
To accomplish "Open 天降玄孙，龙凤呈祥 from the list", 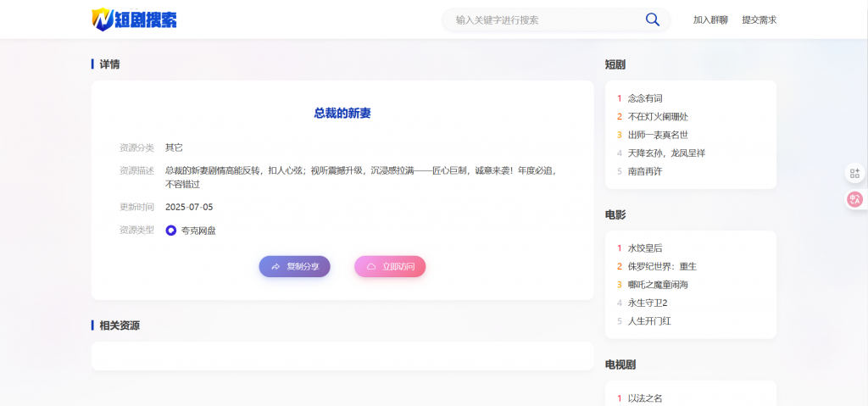I will click(x=666, y=153).
